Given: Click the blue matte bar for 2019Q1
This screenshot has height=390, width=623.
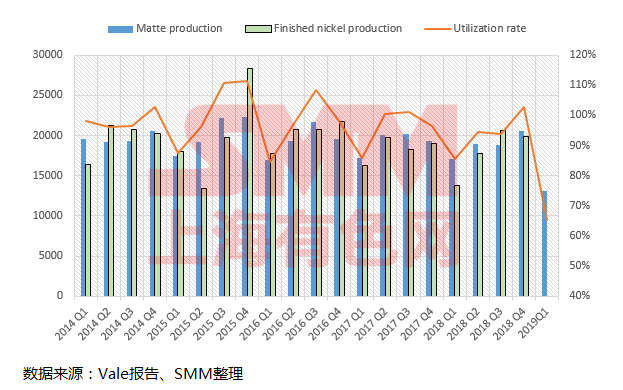Looking at the screenshot, I should [544, 243].
